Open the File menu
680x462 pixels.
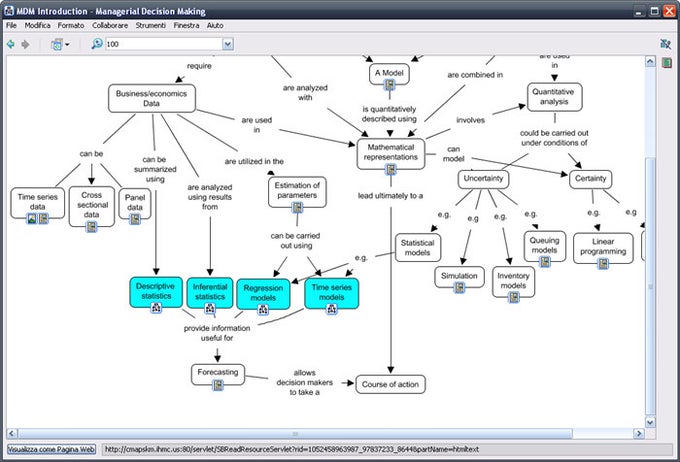[11, 25]
